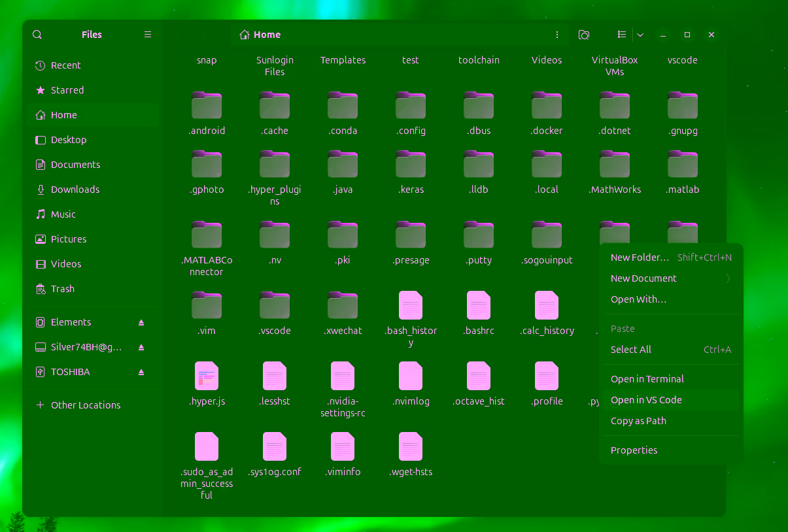
Task: Click the search folder icon in the header
Action: coord(584,35)
